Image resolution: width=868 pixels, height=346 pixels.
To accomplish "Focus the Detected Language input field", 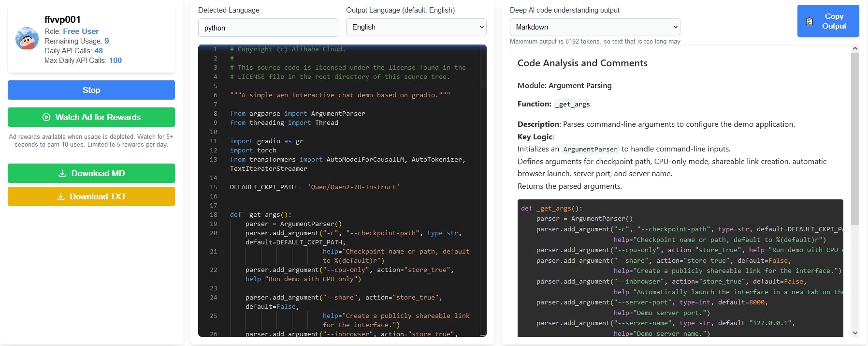I will pyautogui.click(x=268, y=28).
